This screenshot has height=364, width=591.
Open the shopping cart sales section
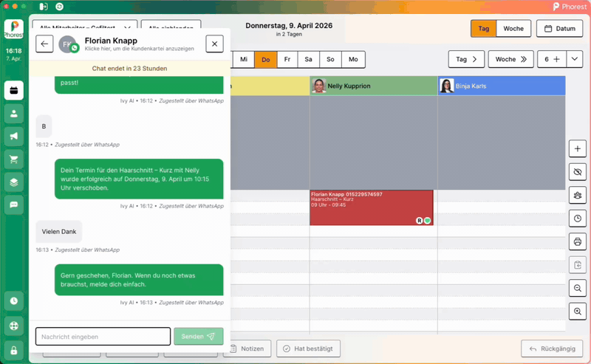(x=13, y=159)
